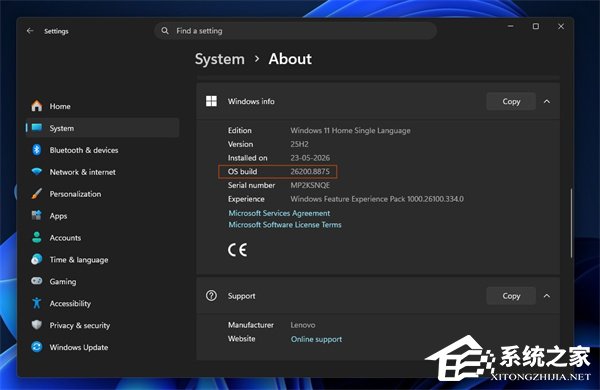This screenshot has width=600, height=390.
Task: Click the search magnifier icon
Action: pyautogui.click(x=165, y=31)
